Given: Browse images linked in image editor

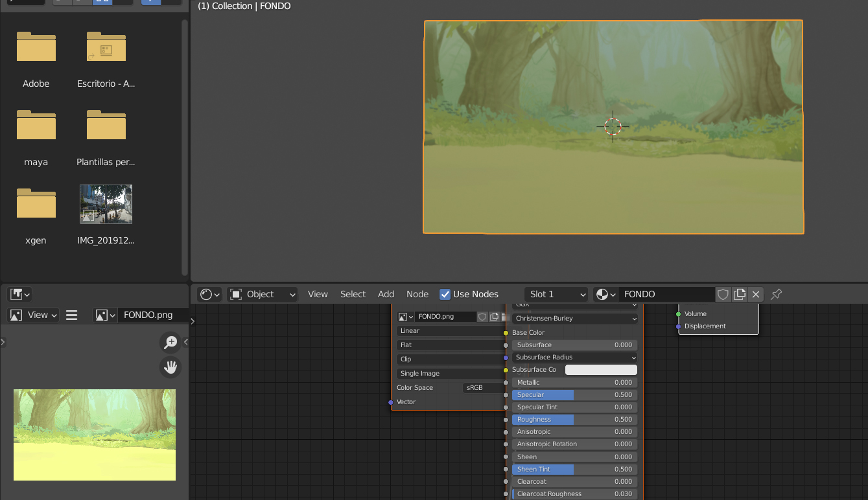Looking at the screenshot, I should (106, 315).
